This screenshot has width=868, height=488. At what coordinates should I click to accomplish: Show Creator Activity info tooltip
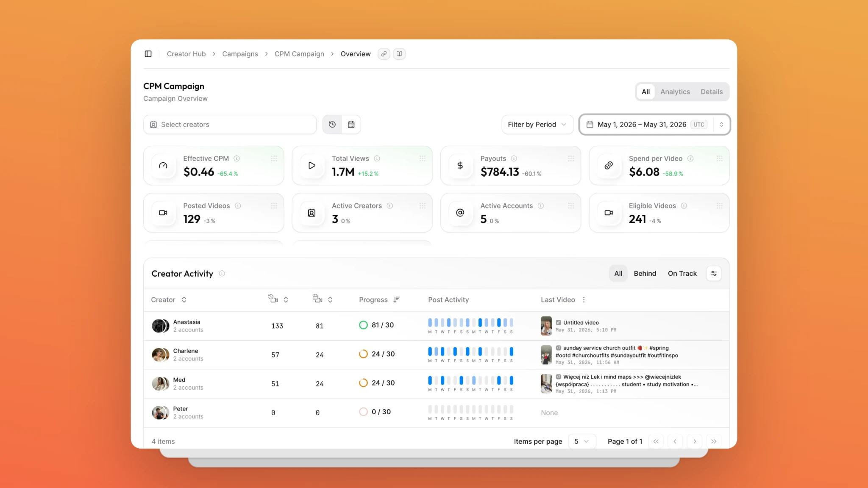[x=222, y=274]
